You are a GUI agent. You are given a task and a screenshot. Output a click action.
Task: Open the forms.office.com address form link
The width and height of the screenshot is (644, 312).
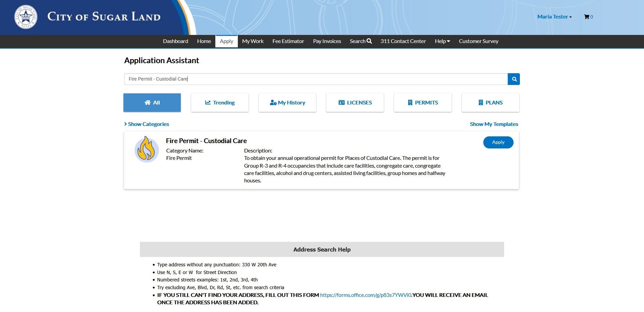[x=365, y=295]
